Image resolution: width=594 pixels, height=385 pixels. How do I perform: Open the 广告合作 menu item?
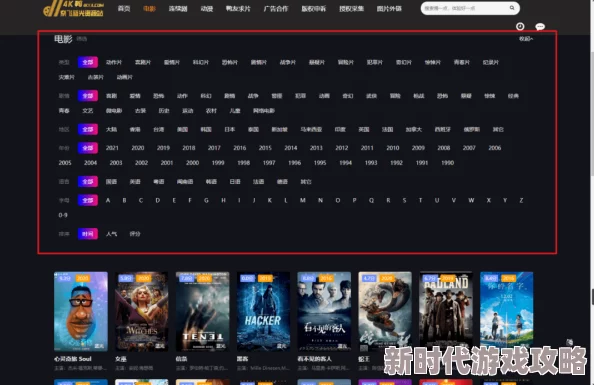click(x=276, y=8)
